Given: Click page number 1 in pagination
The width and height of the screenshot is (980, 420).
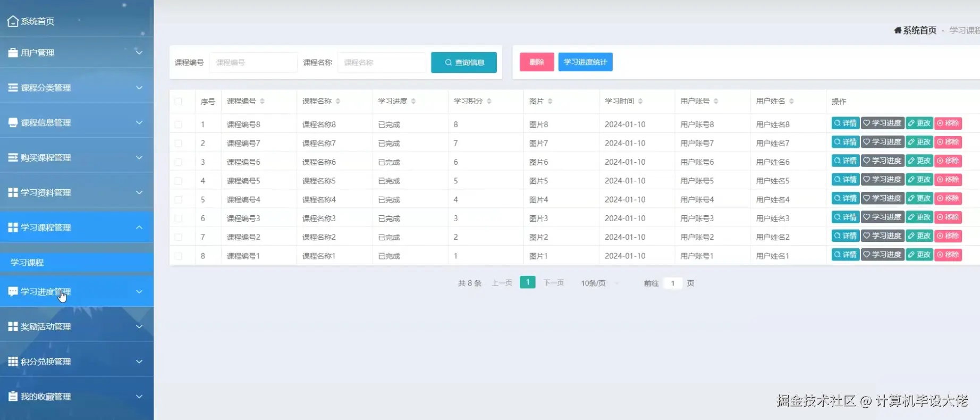Looking at the screenshot, I should [528, 282].
